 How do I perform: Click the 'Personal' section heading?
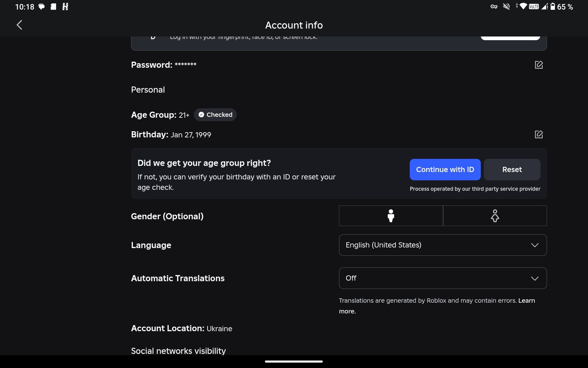[x=148, y=90]
